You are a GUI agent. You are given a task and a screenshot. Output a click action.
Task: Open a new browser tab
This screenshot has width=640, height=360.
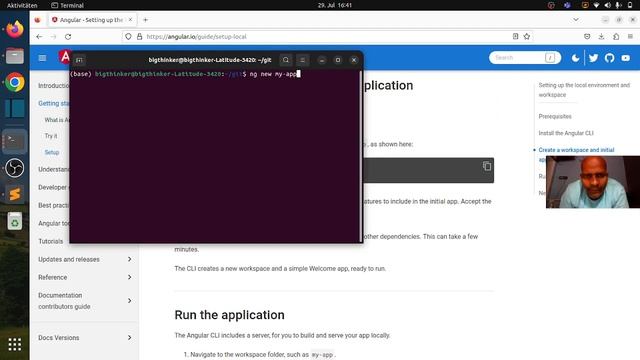145,20
